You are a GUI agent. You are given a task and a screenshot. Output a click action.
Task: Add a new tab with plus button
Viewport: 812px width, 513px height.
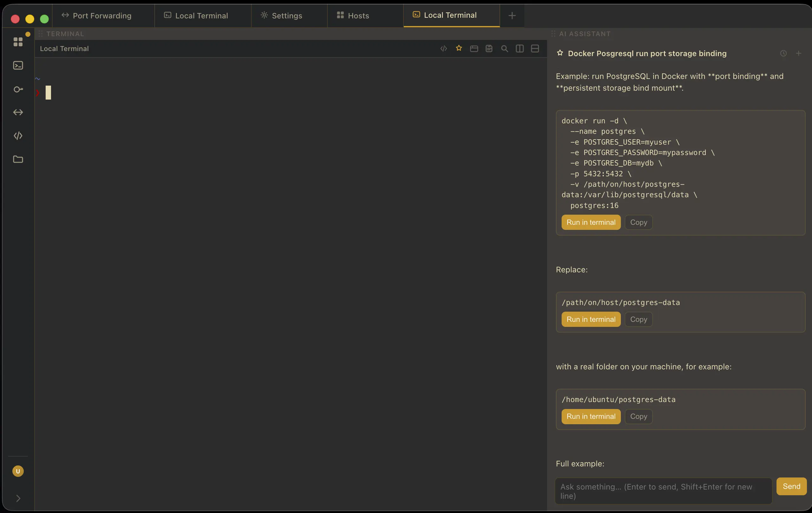[512, 16]
